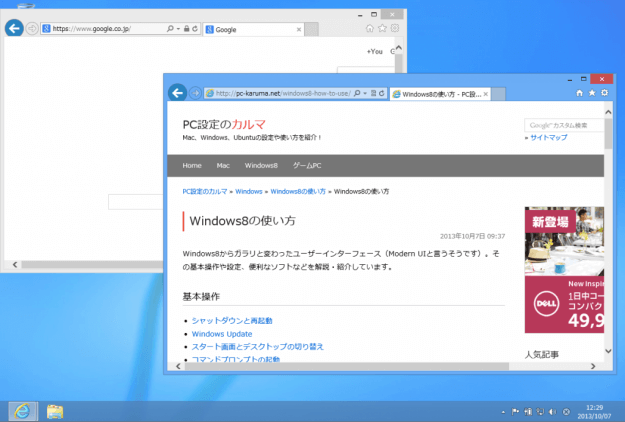
Task: Click the search magnifier in the pc-karuma address bar
Action: point(357,93)
